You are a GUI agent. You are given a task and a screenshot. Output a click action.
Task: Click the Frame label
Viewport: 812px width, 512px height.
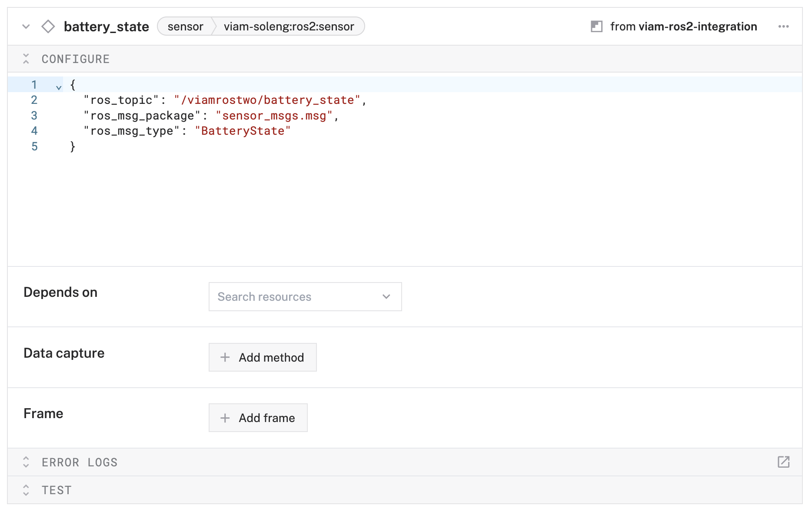[43, 413]
